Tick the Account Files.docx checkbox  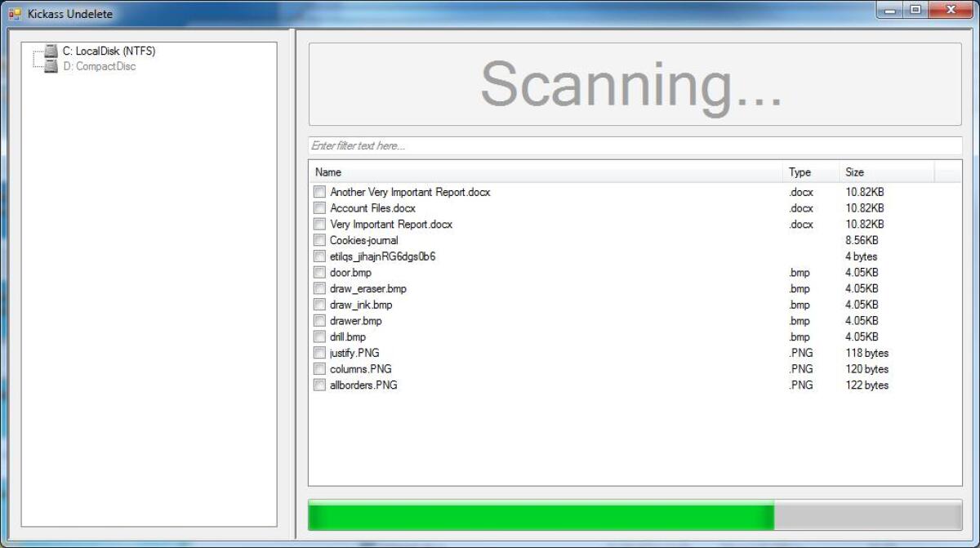tap(319, 208)
